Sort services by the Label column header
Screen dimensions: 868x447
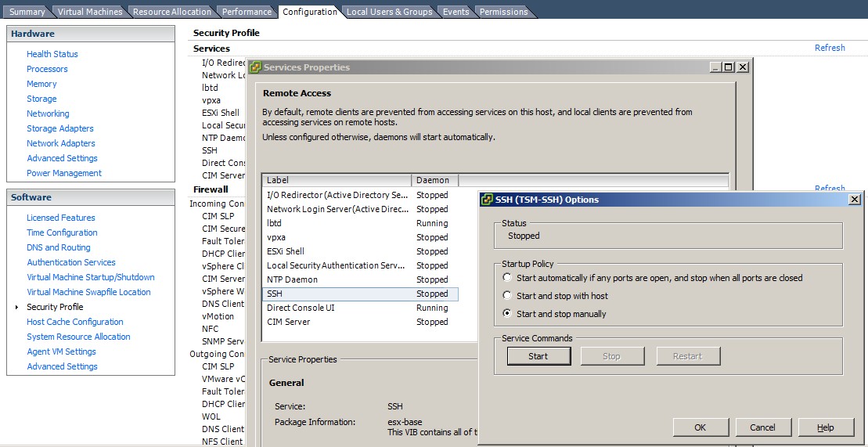tap(337, 180)
